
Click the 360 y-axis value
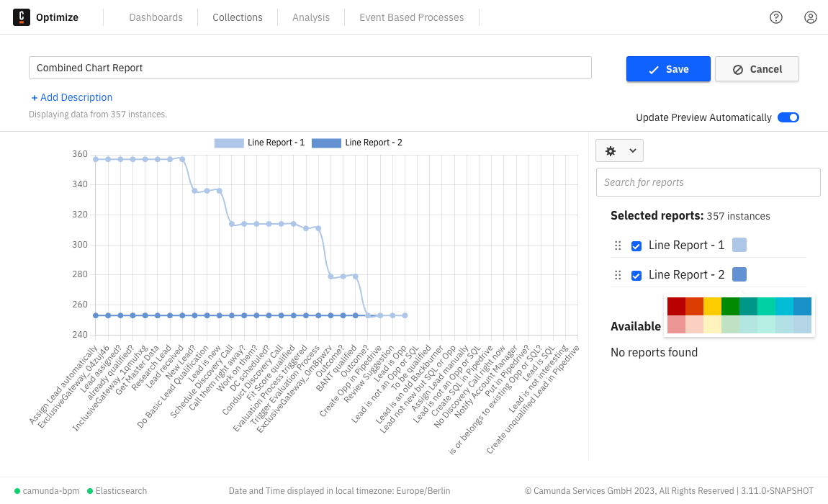point(80,154)
